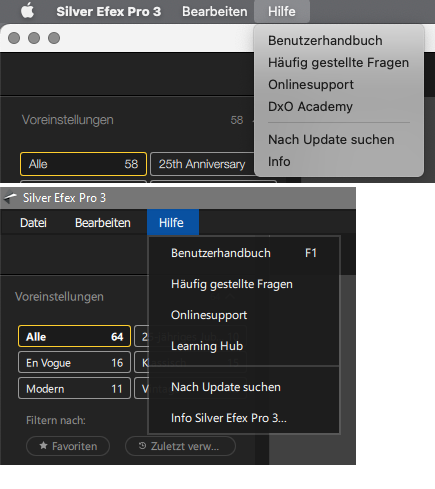The width and height of the screenshot is (435, 489).
Task: Toggle the Zuletzt verw... filter
Action: pyautogui.click(x=180, y=446)
